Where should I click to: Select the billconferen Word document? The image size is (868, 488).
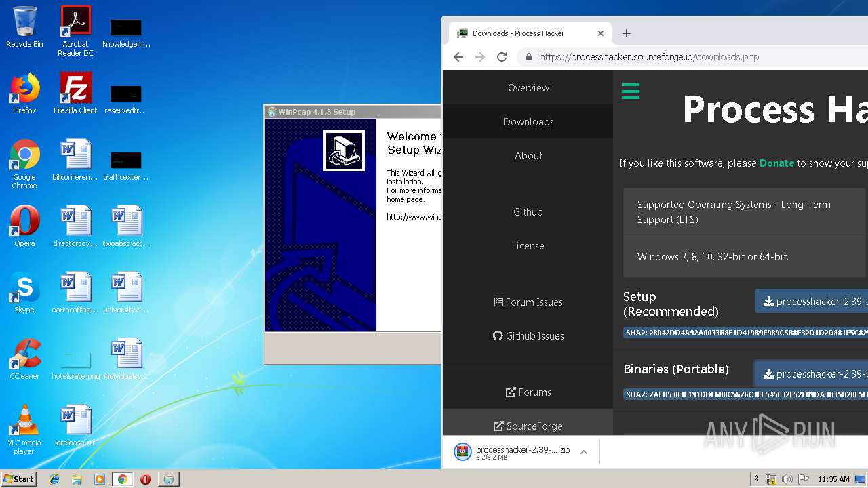75,160
